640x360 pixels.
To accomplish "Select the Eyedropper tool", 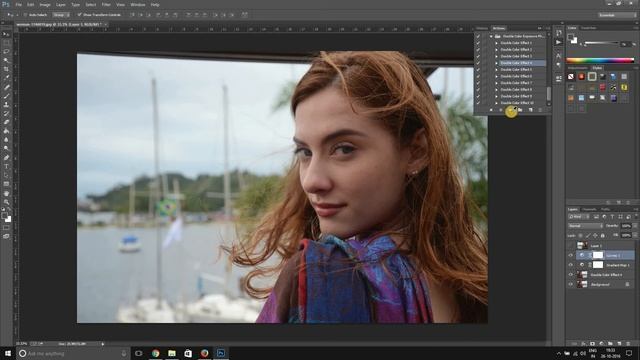I will pyautogui.click(x=6, y=78).
